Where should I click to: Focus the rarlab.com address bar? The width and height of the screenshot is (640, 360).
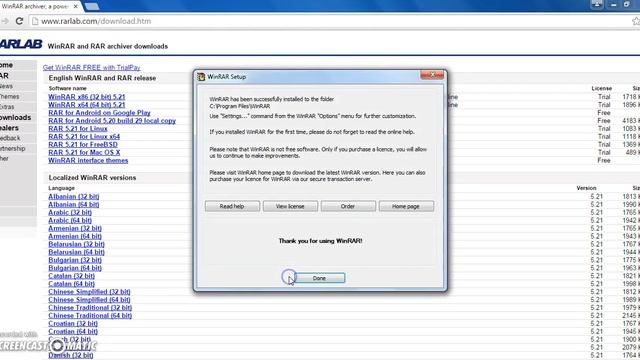coord(327,21)
